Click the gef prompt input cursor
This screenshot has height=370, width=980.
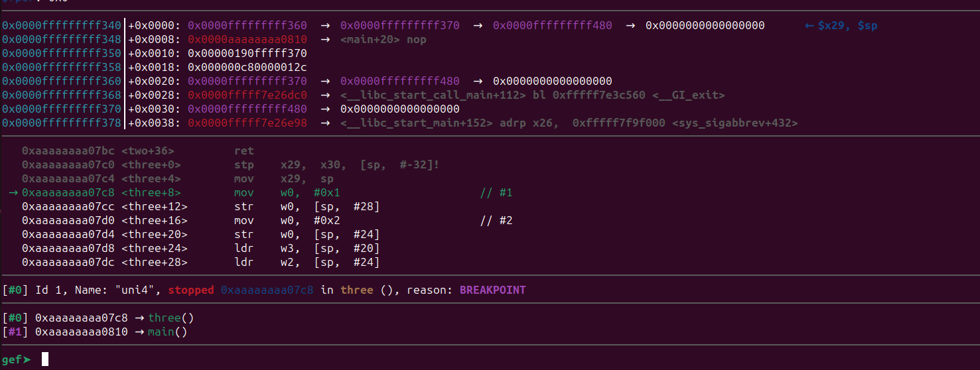click(45, 359)
